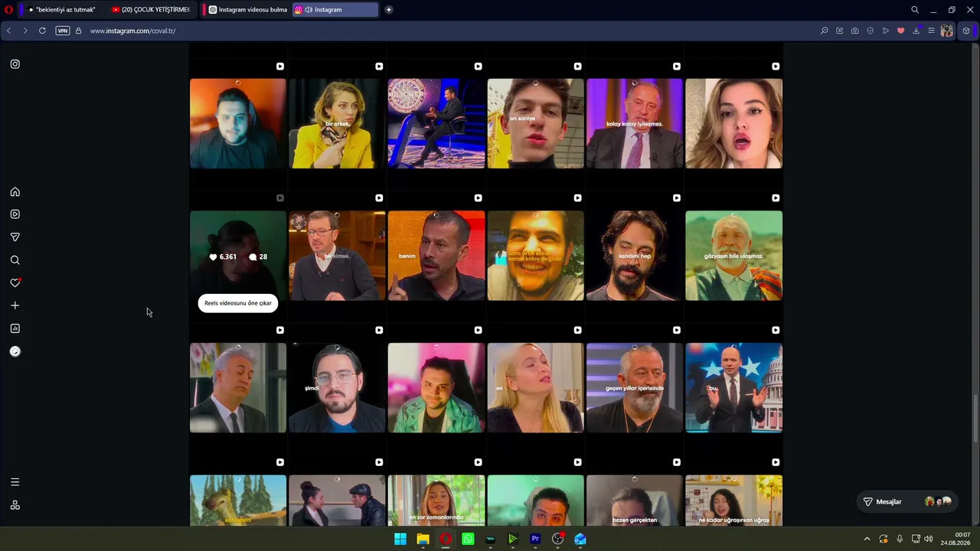Click the edit note icon in the toolbar
Screen dimensions: 980x551
click(840, 31)
